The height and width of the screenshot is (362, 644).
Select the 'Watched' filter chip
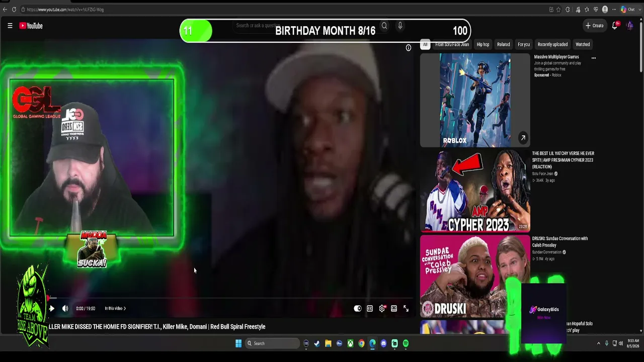pos(583,44)
